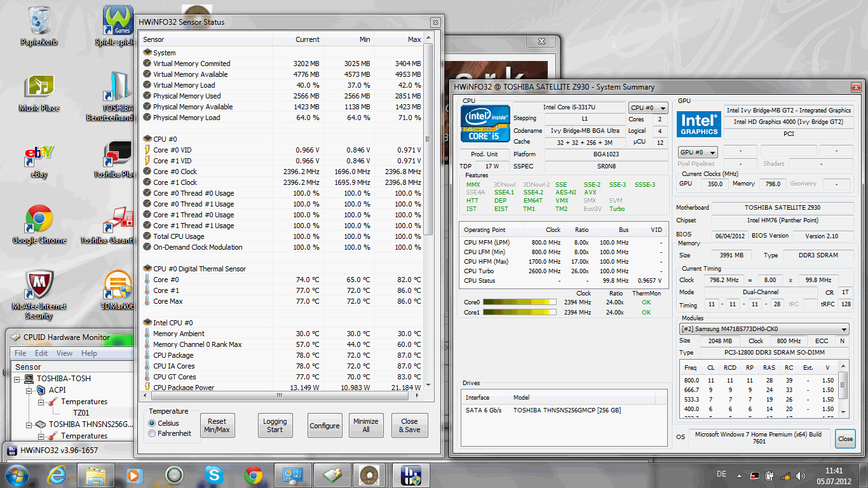Click the Max column header

[x=399, y=39]
